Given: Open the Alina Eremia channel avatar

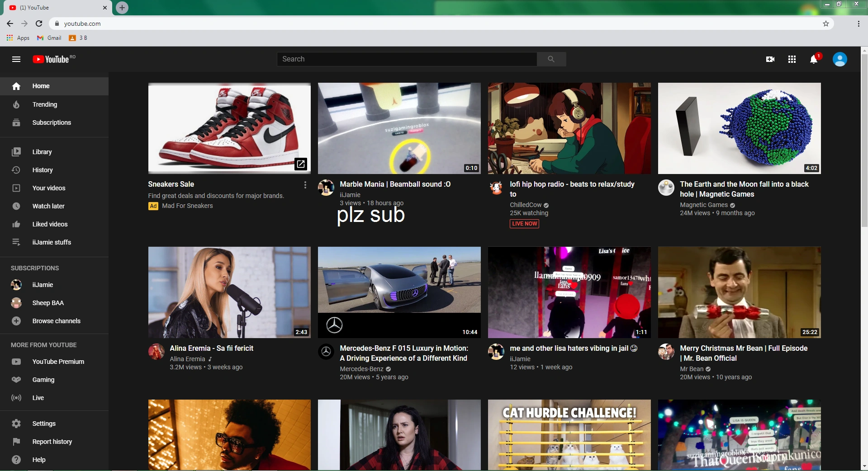Looking at the screenshot, I should [x=157, y=352].
